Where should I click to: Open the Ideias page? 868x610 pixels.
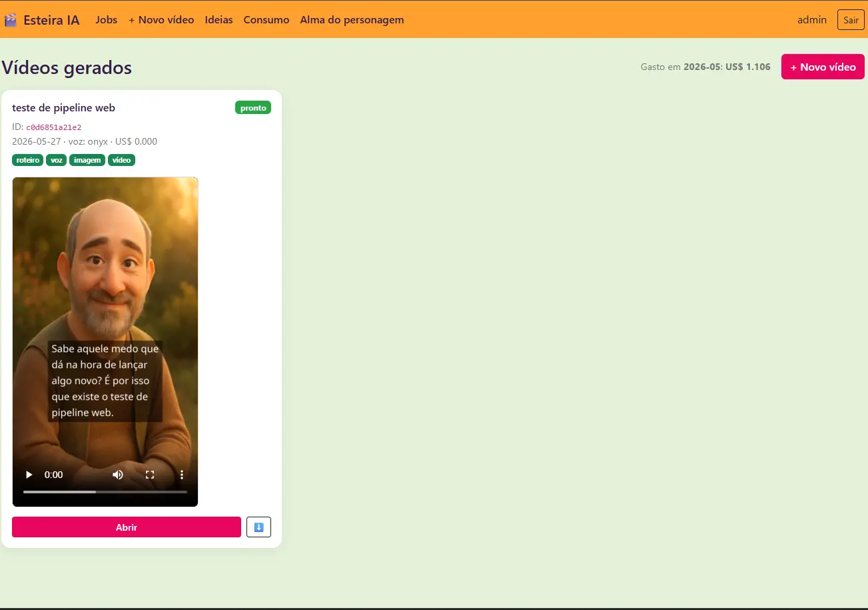coord(219,20)
